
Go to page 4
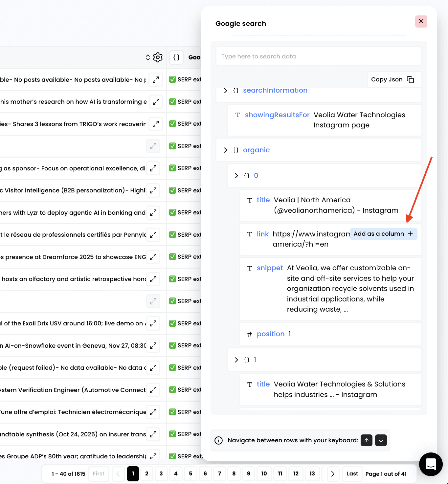[176, 473]
